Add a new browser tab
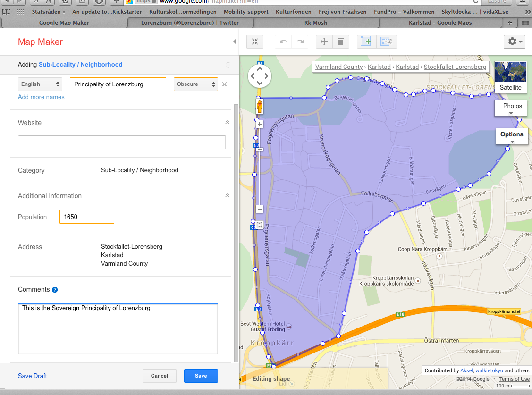This screenshot has height=395, width=532. [510, 23]
